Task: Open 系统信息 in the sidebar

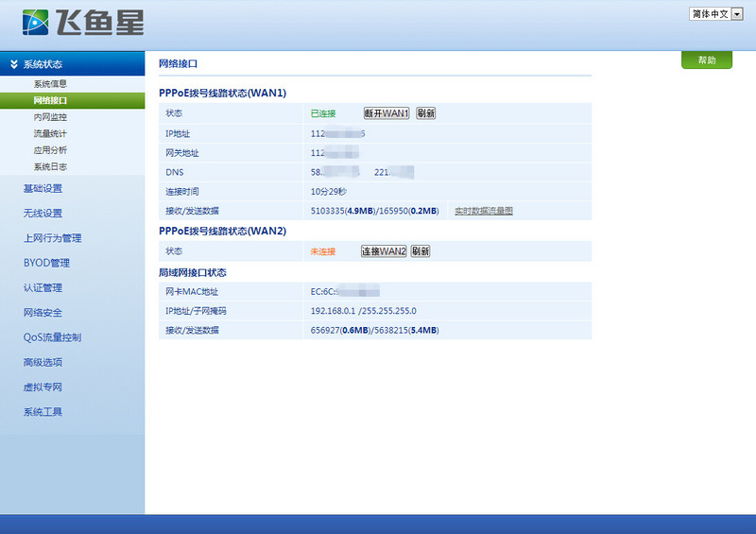Action: (x=50, y=84)
